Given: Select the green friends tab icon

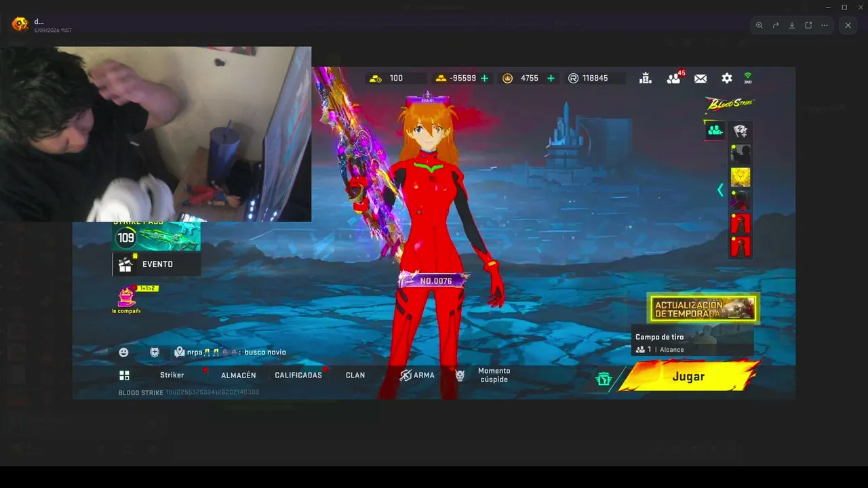Looking at the screenshot, I should tap(715, 130).
